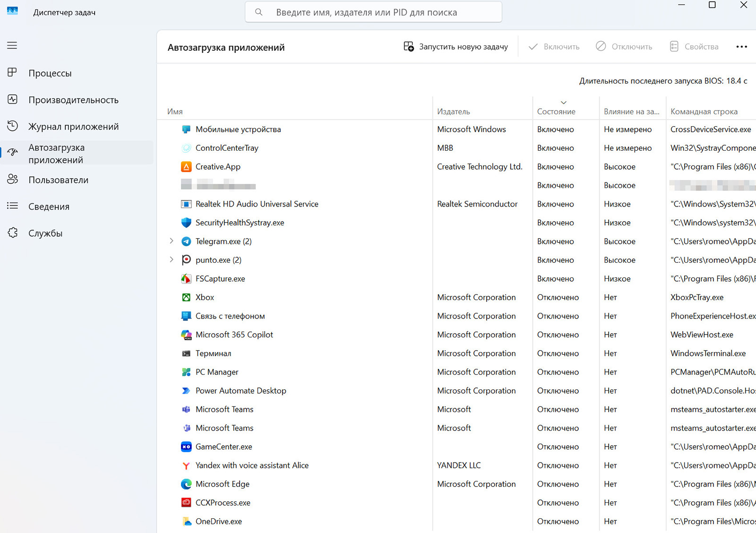Expand the punto.exe (2) group
The height and width of the screenshot is (533, 756).
(172, 259)
